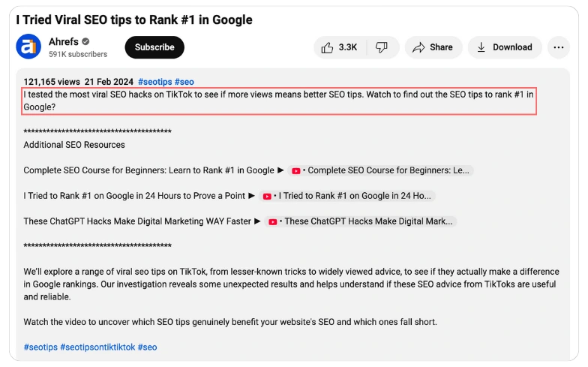Click the verified badge next to Ahrefs
The image size is (588, 367).
(85, 42)
